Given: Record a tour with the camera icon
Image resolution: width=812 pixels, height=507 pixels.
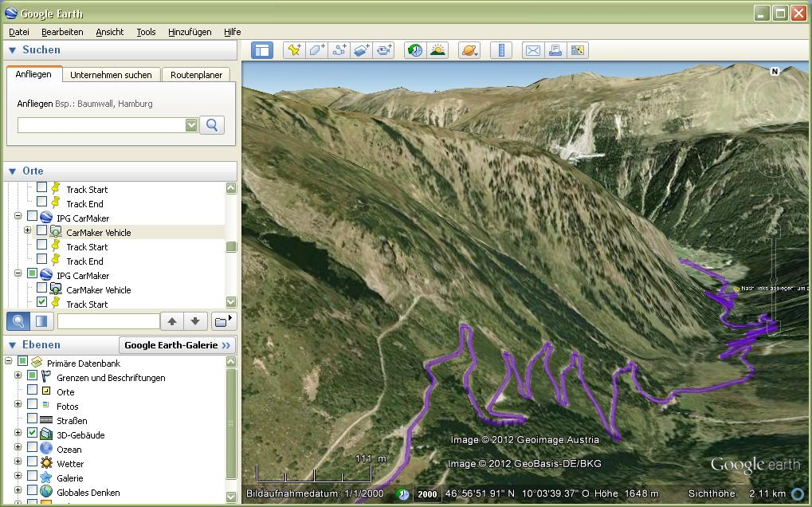Looking at the screenshot, I should click(384, 50).
